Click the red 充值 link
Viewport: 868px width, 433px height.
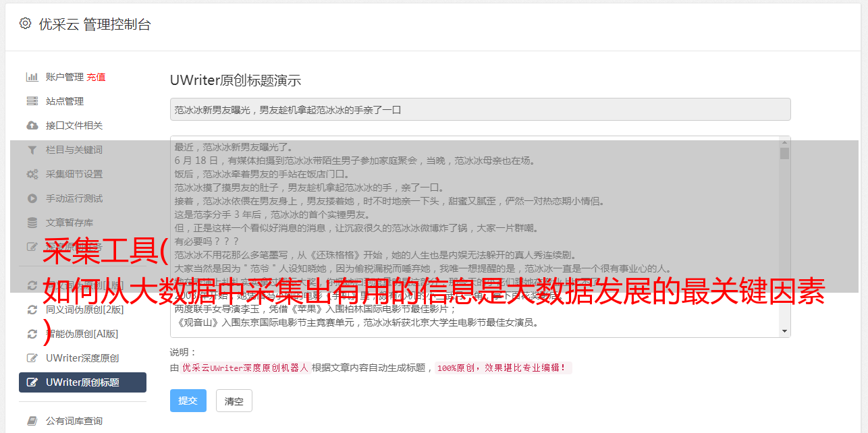96,77
